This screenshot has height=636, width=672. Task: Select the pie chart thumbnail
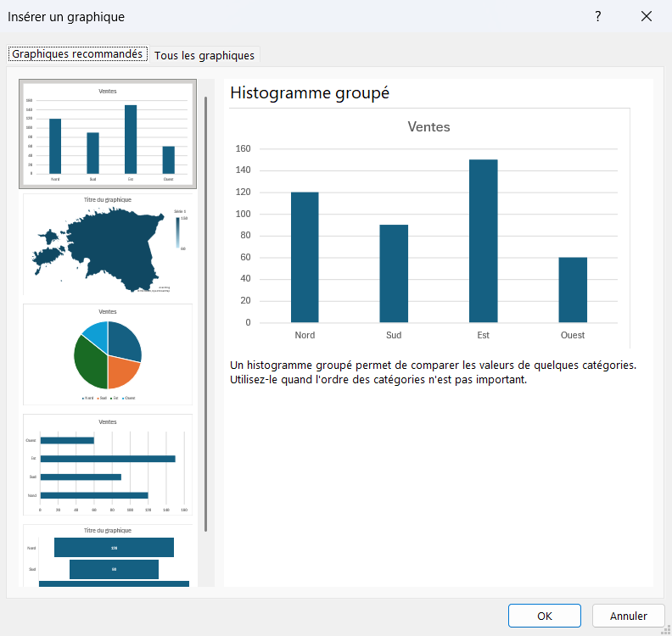coord(108,354)
